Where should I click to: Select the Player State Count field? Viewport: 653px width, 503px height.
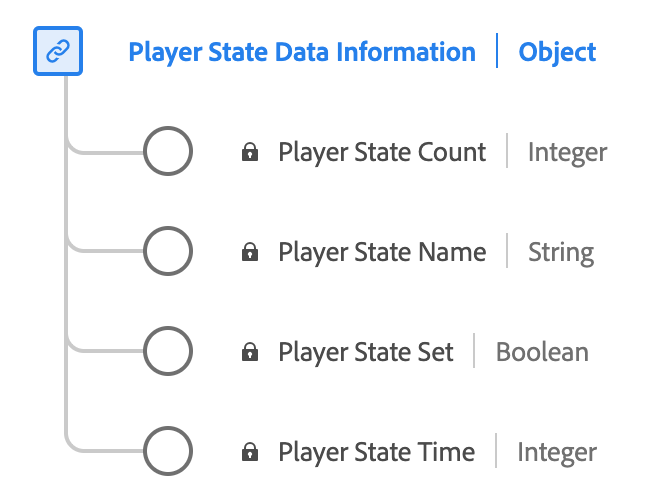[x=382, y=152]
